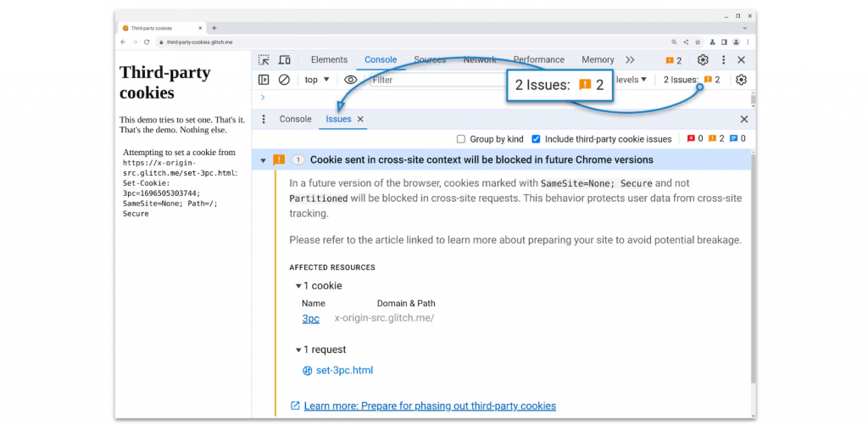Show more DevTools tabs chevron

630,60
